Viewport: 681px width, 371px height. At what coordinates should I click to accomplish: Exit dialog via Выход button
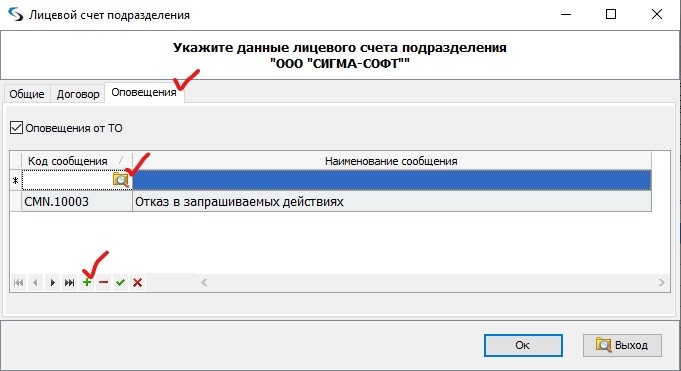[x=622, y=345]
